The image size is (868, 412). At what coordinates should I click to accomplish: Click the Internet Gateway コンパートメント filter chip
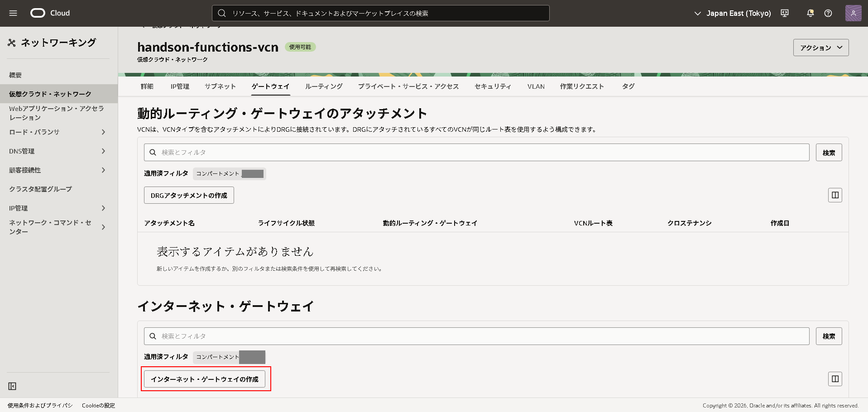230,357
